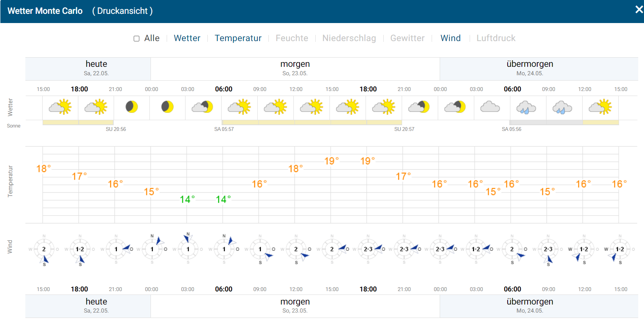Viewport: 644px width, 331px height.
Task: Select the top morgen So, 23.05. header
Action: (295, 68)
